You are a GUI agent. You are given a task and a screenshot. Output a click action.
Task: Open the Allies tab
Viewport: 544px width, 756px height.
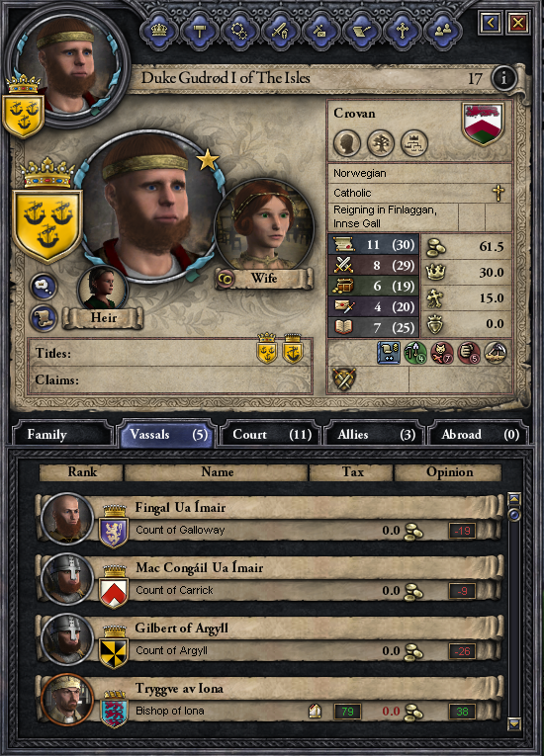coord(375,435)
